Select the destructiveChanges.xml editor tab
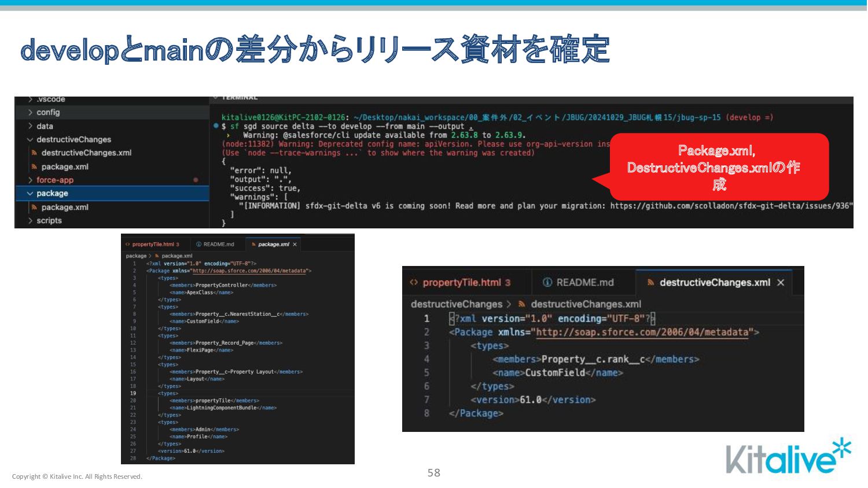 pyautogui.click(x=715, y=283)
